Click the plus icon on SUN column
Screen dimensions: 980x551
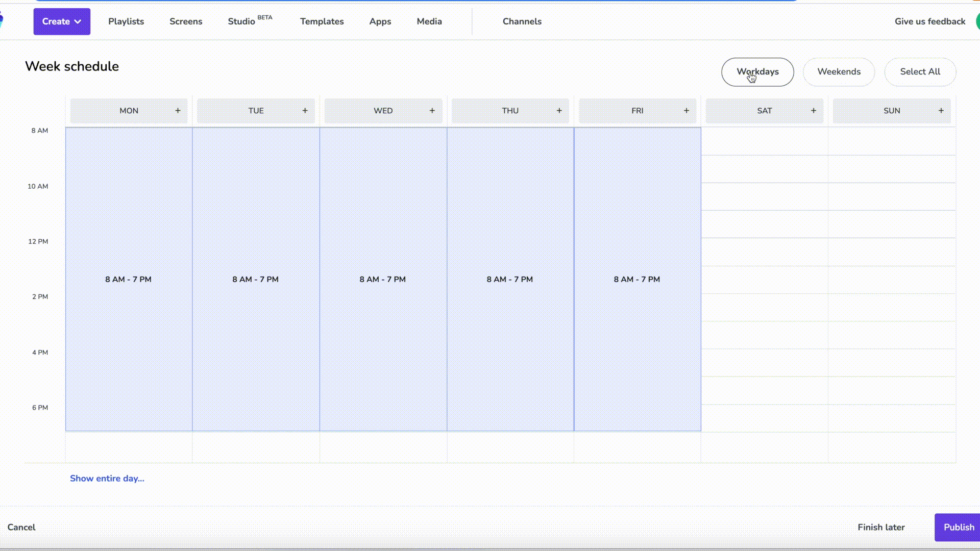pyautogui.click(x=941, y=110)
